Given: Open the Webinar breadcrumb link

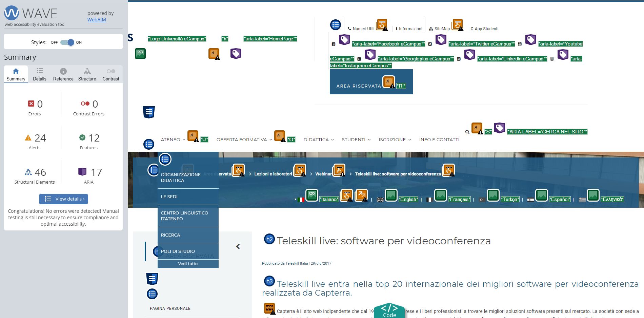Looking at the screenshot, I should [323, 174].
